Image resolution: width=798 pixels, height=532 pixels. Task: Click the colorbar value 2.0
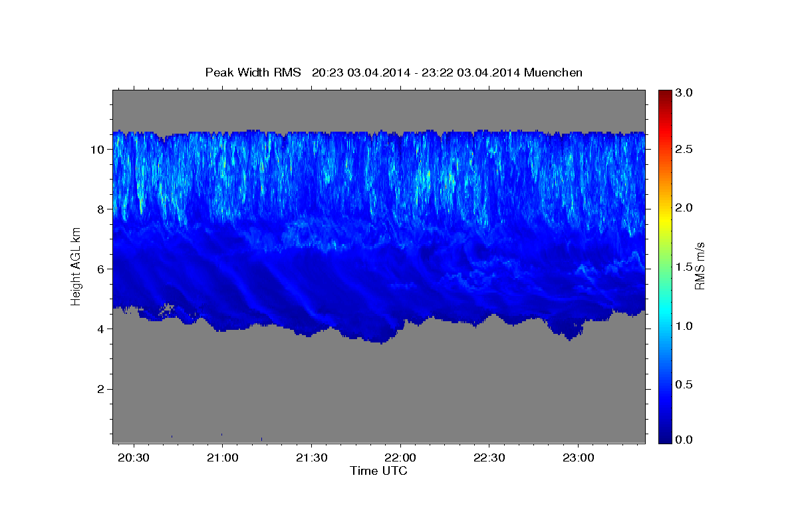tap(684, 208)
